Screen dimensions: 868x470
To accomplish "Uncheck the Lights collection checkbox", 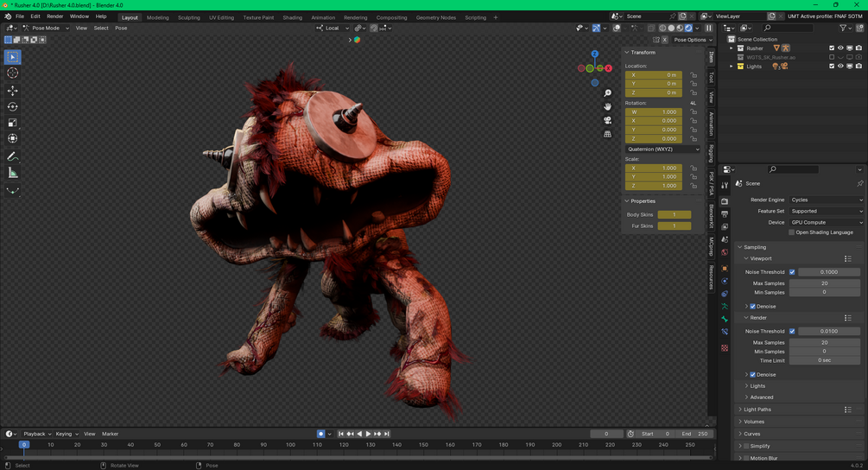I will pyautogui.click(x=832, y=67).
